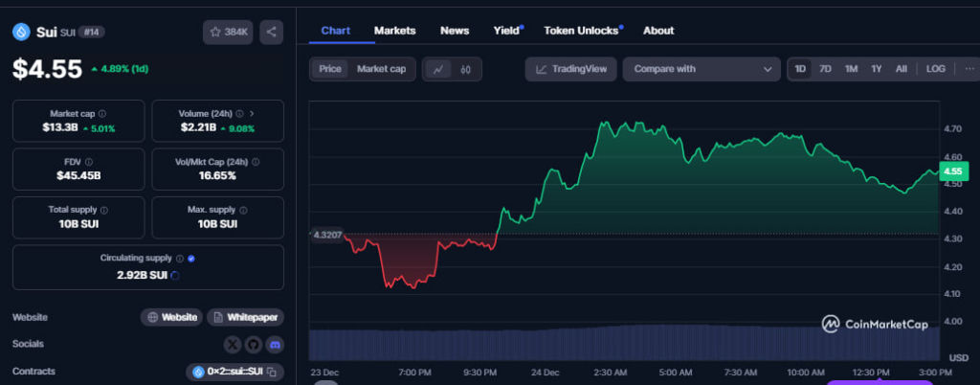Image resolution: width=980 pixels, height=385 pixels.
Task: Open the share icon button
Action: click(x=271, y=32)
